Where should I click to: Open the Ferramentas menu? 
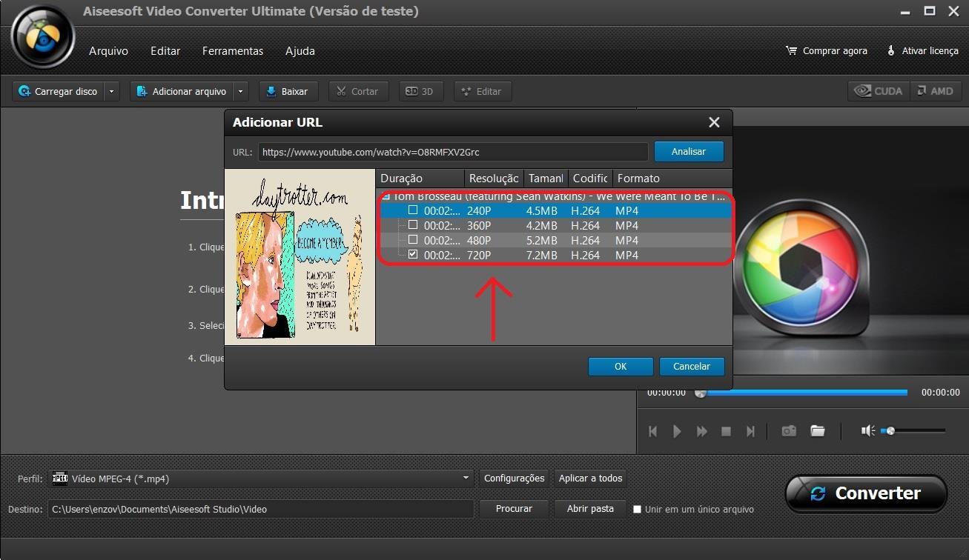tap(232, 50)
